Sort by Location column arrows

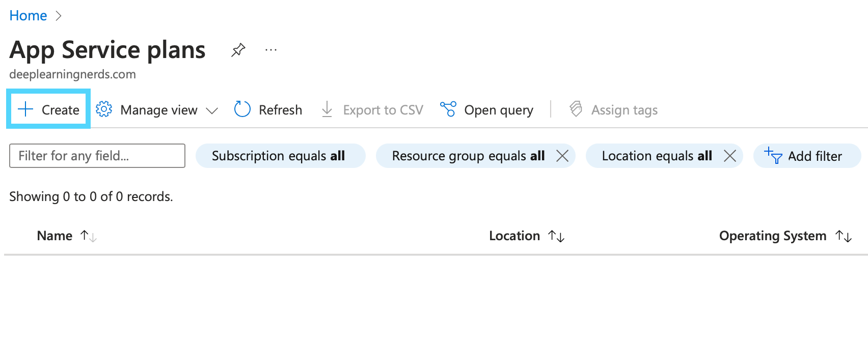click(x=556, y=236)
